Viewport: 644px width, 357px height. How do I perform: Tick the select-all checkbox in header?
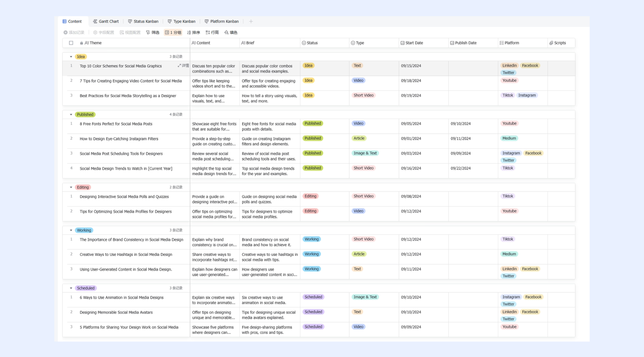[71, 43]
